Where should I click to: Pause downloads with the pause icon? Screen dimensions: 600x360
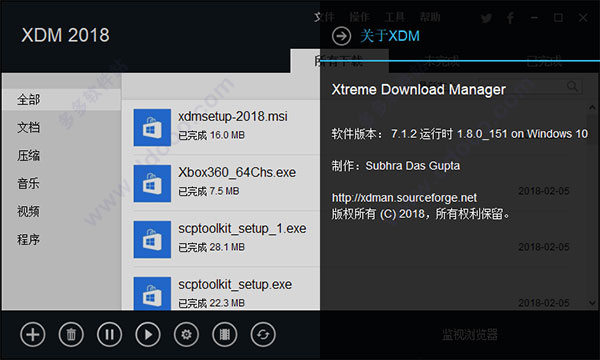[x=109, y=335]
